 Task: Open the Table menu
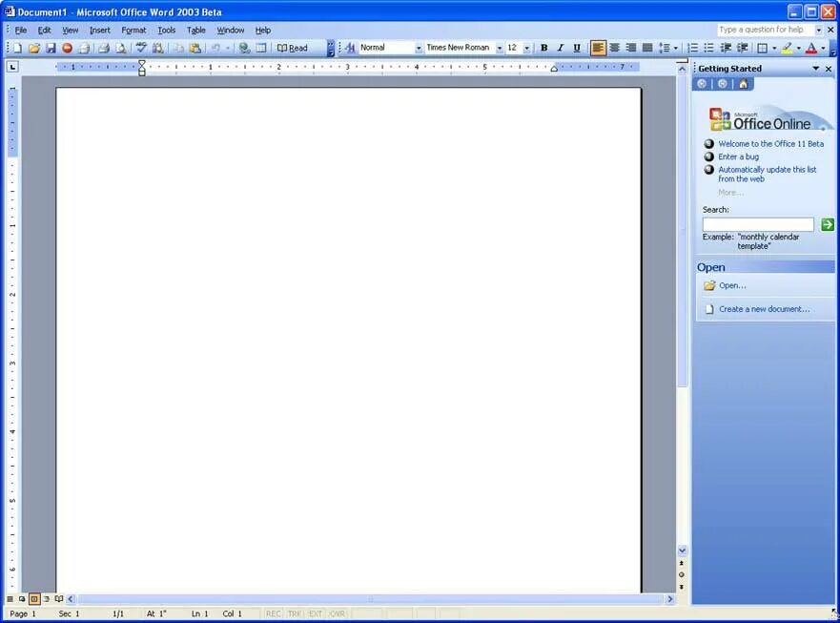[x=196, y=31]
